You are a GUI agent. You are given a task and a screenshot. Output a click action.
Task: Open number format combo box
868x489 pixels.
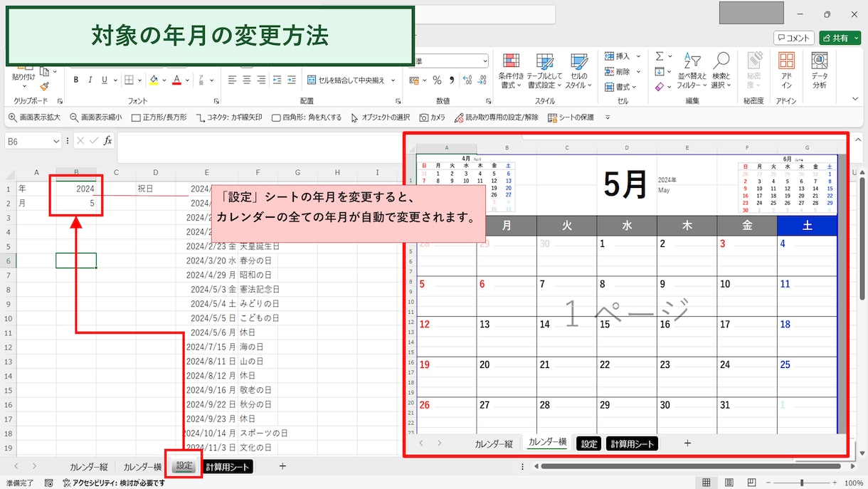(452, 61)
